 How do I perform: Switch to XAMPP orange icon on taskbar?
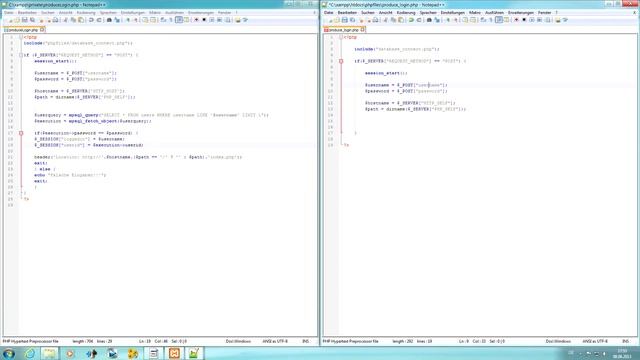click(174, 353)
